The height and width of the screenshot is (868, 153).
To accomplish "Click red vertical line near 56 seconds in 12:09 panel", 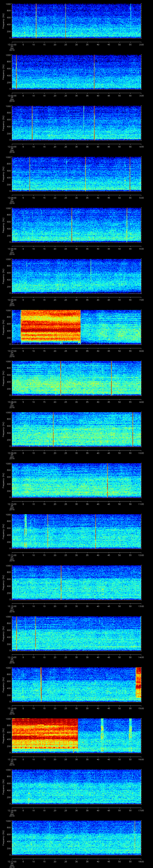I will click(x=133, y=429).
